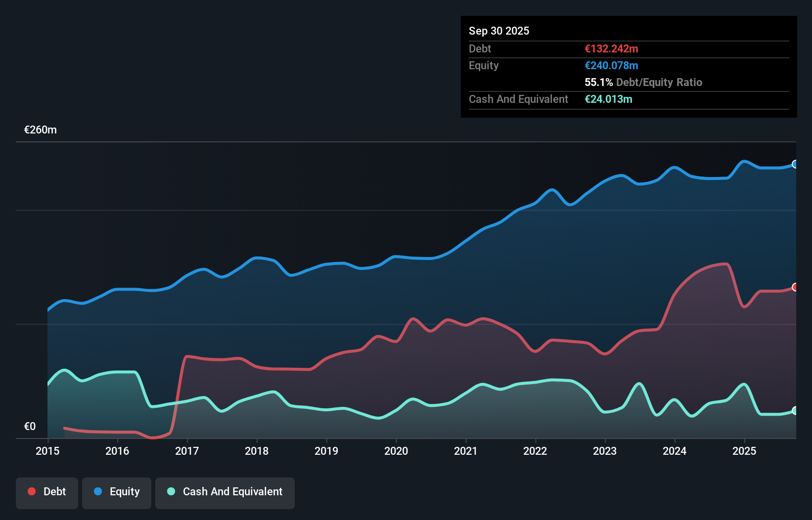Screen dimensions: 812x520
Task: Select the red Debt endpoint marker on chart
Action: click(795, 286)
